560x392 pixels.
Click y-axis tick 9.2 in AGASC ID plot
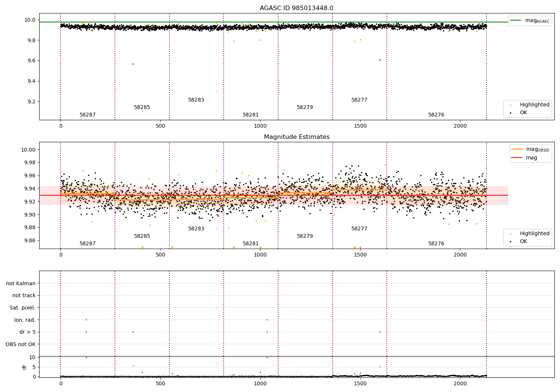tap(31, 102)
